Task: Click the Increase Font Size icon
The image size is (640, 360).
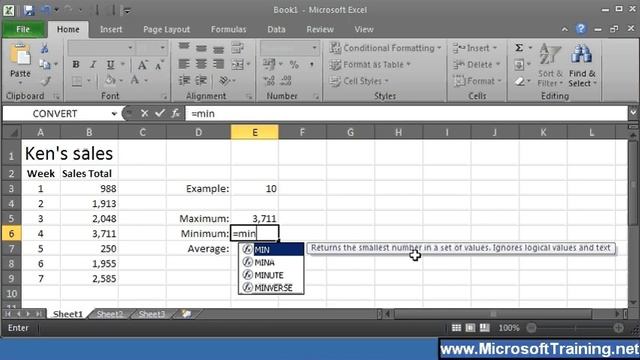Action: pos(142,64)
